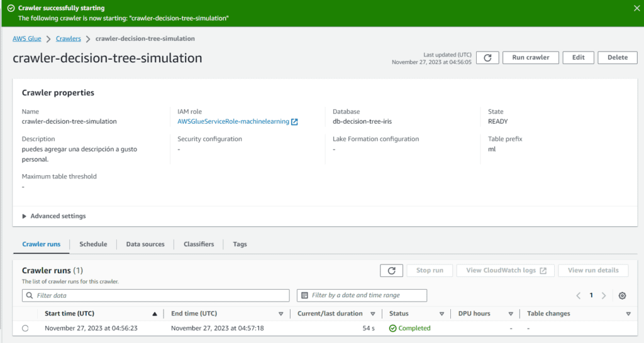Sort by Start time (UTC) column
This screenshot has height=343, width=644.
point(154,313)
